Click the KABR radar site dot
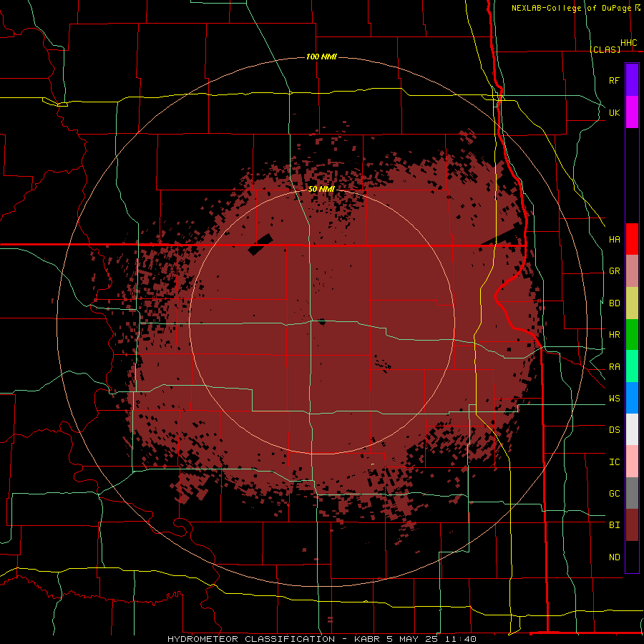Viewport: 644px width, 644px height. [322, 321]
